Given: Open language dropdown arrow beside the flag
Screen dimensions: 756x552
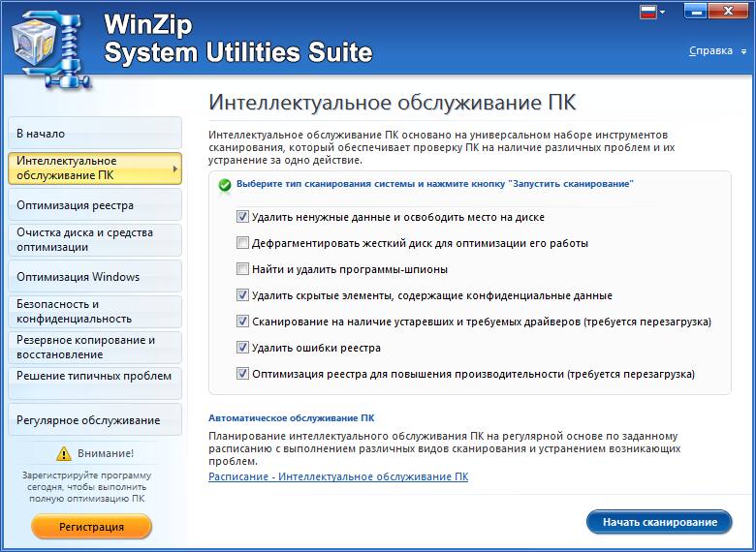Looking at the screenshot, I should [x=662, y=14].
